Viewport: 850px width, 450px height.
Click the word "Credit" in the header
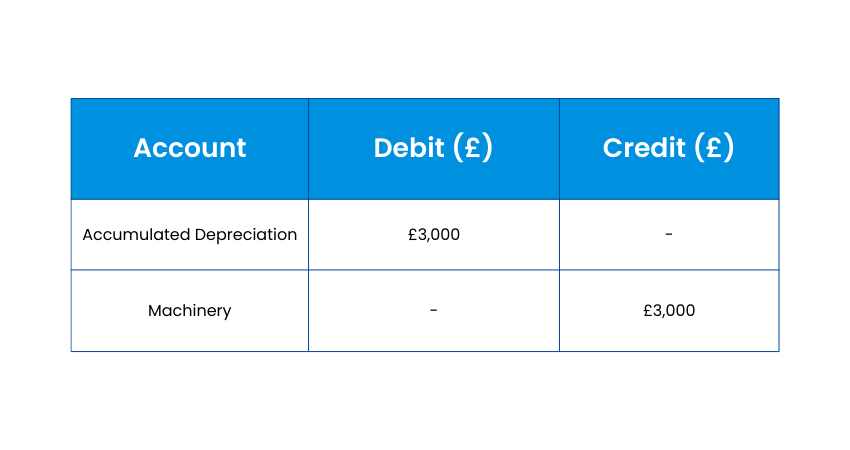644,148
